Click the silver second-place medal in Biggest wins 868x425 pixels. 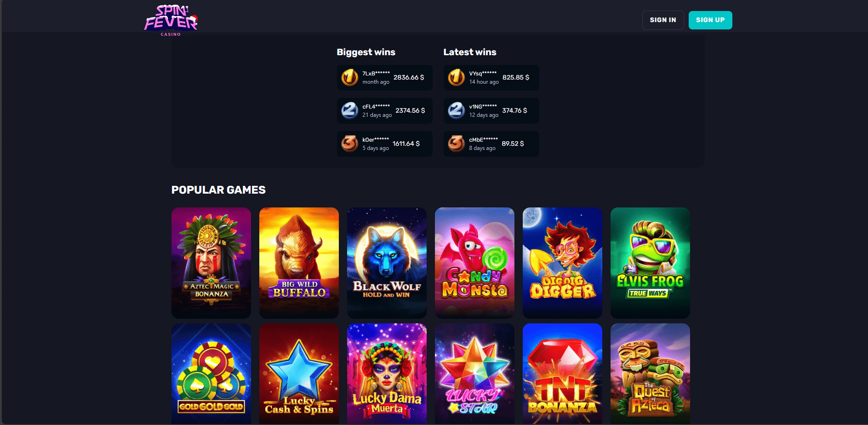[350, 110]
